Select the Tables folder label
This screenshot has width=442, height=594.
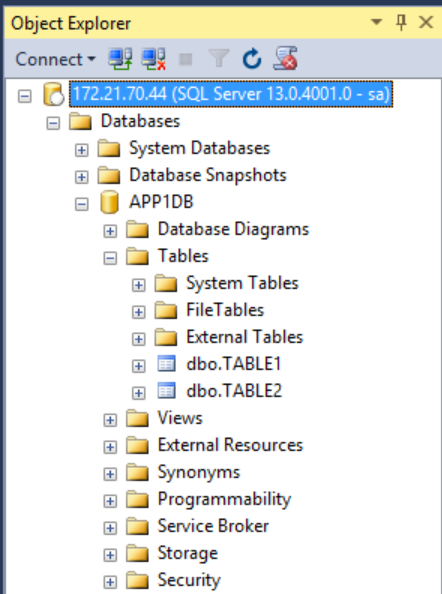click(x=183, y=256)
